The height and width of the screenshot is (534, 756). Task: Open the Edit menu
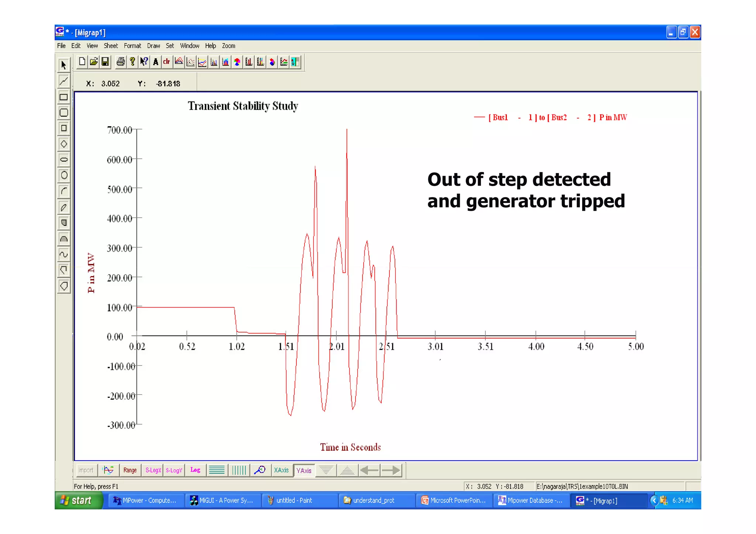[x=76, y=46]
